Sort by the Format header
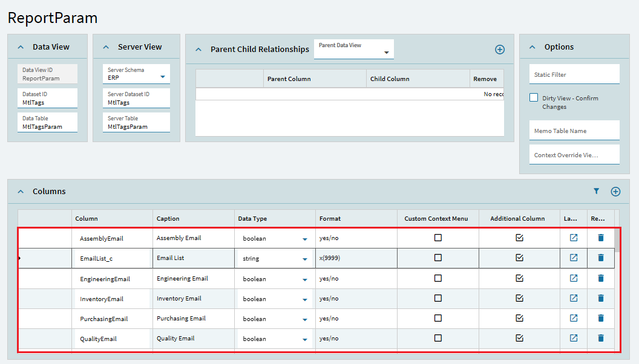Viewport: 639px width, 364px height. coord(356,219)
